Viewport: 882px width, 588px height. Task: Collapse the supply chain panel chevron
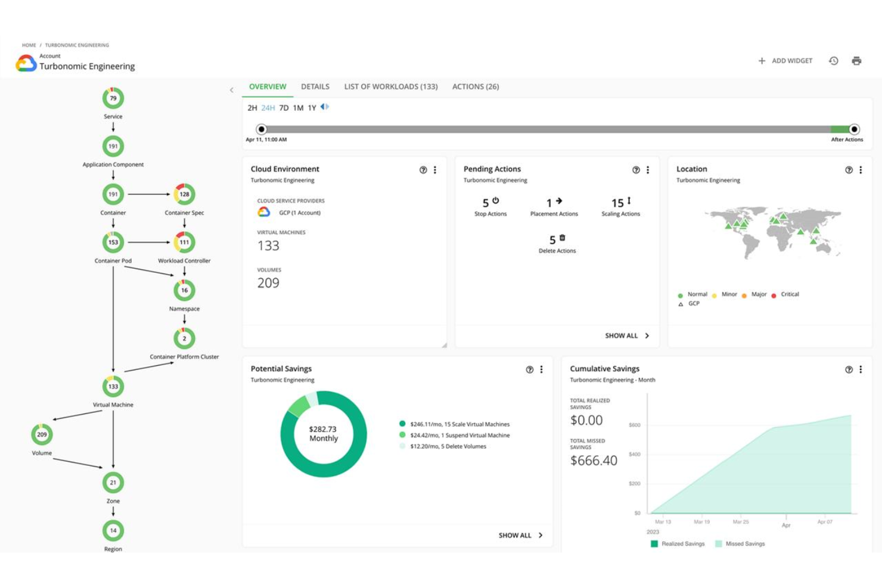pyautogui.click(x=231, y=90)
